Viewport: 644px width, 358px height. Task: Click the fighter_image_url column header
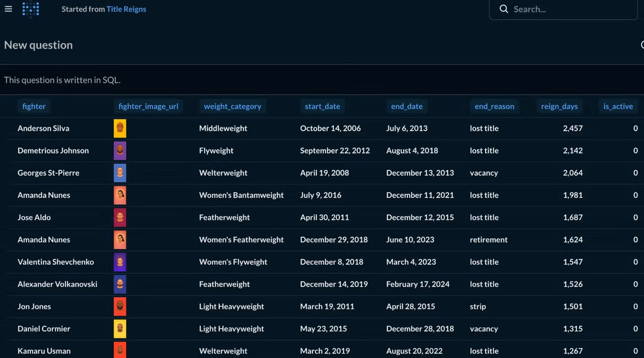(x=148, y=106)
